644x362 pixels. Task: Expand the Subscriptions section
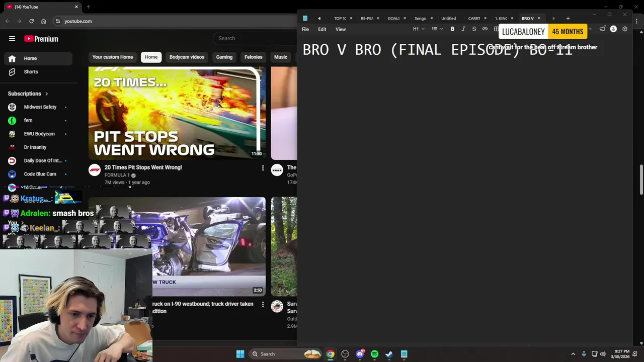(x=28, y=94)
